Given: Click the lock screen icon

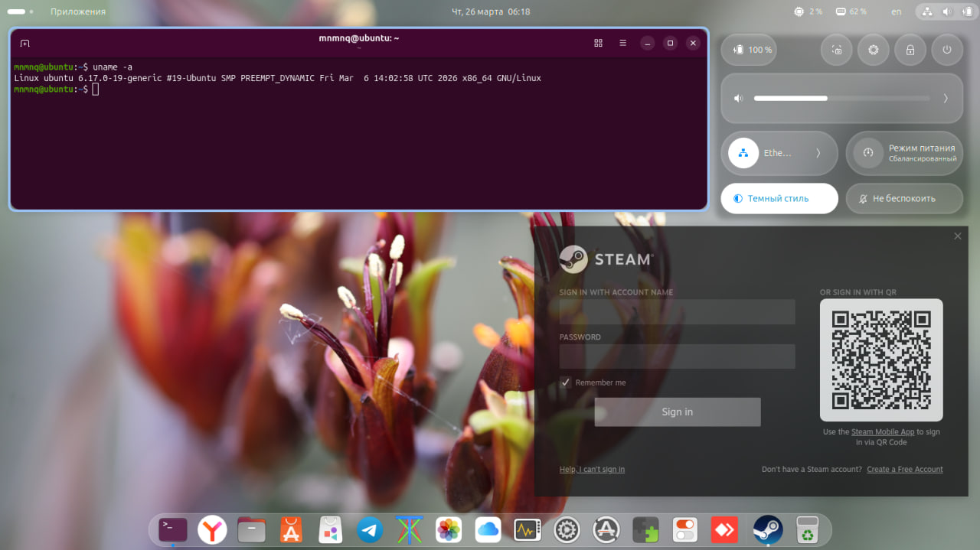Looking at the screenshot, I should [910, 50].
